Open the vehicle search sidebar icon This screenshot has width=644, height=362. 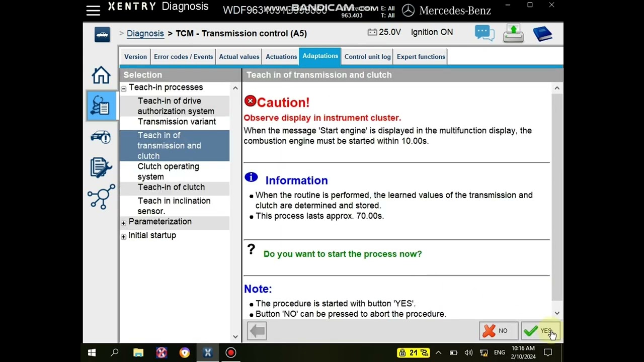[101, 137]
